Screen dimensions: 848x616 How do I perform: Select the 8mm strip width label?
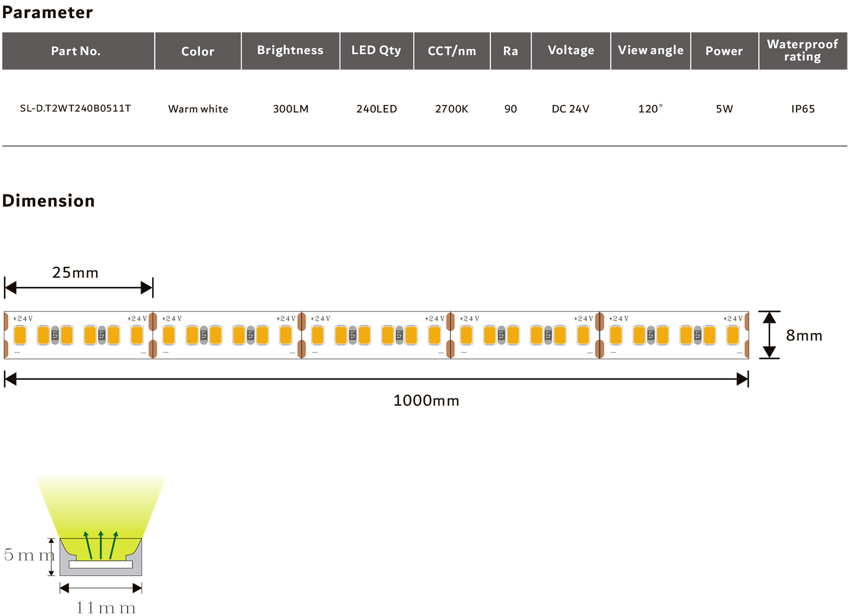click(803, 336)
